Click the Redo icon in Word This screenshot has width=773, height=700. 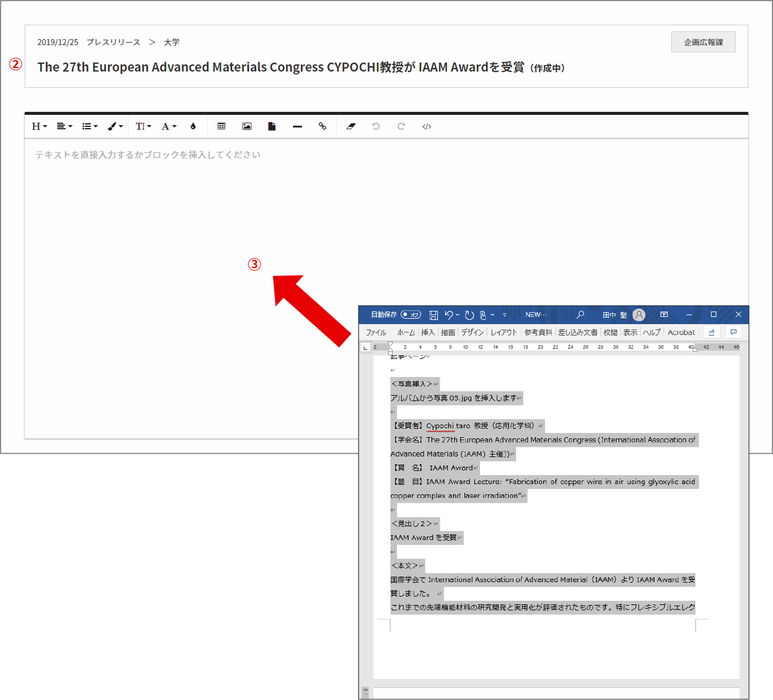469,315
